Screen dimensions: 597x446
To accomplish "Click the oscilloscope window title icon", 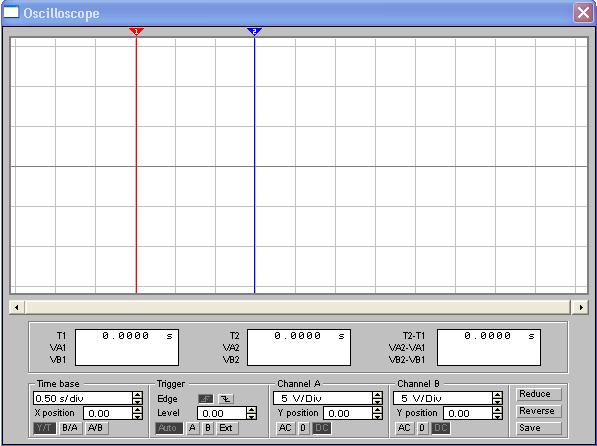I will click(11, 12).
